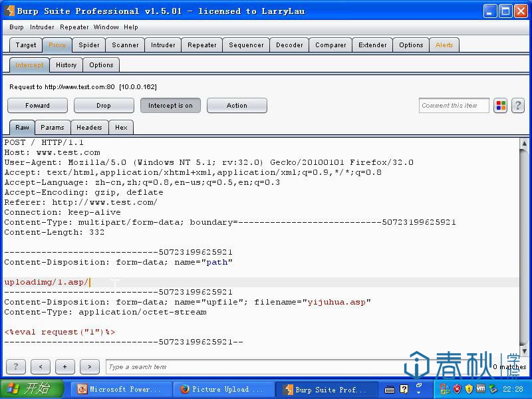532x399 pixels.
Task: Click the taskbar clock showing 22:28
Action: (513, 389)
